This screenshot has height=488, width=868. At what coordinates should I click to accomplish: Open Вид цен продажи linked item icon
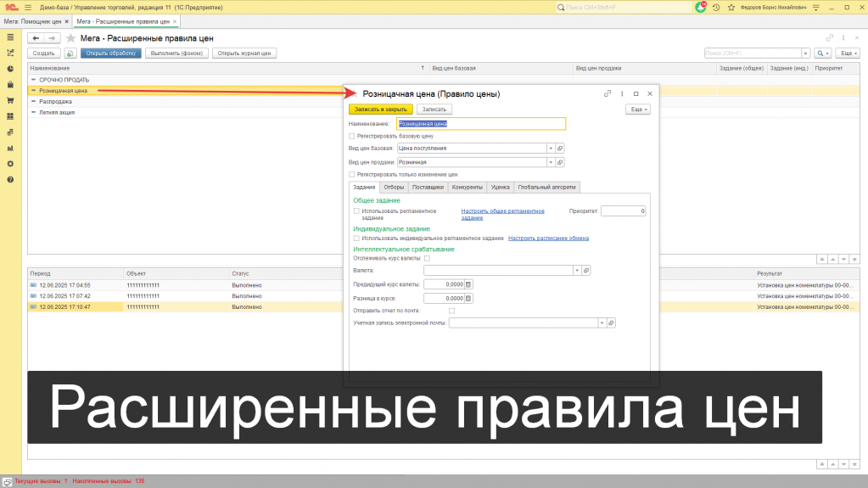[x=560, y=162]
